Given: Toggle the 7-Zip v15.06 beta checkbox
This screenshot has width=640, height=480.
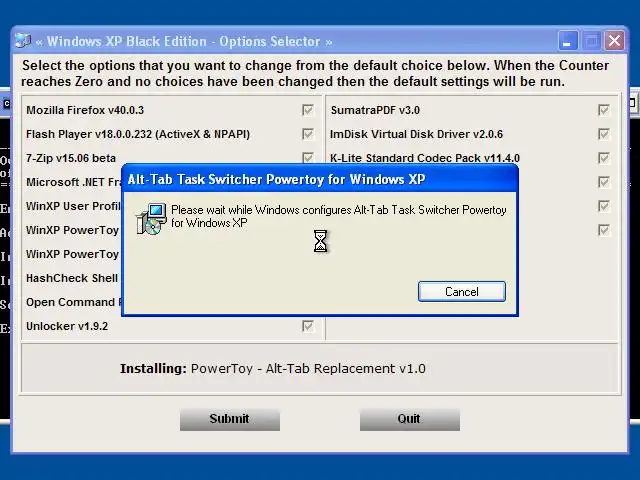Looking at the screenshot, I should (308, 158).
